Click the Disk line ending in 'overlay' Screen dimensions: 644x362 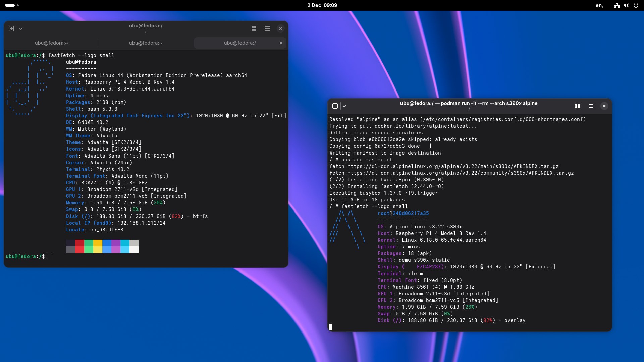point(451,320)
